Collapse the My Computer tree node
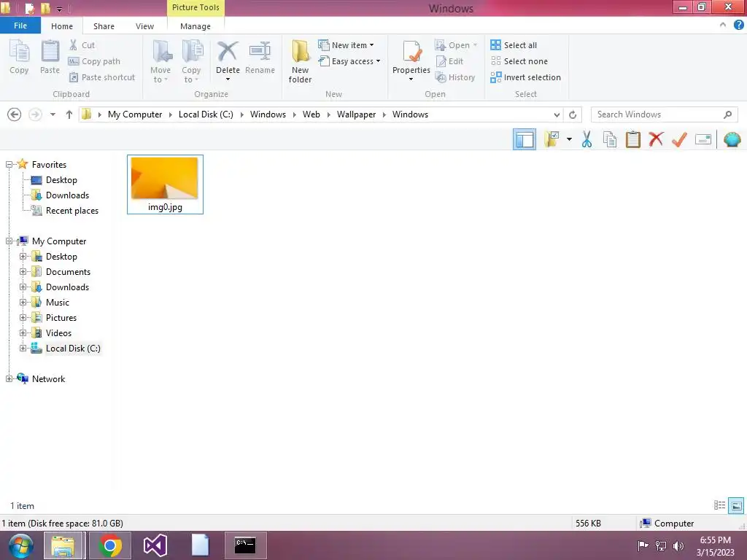 point(9,241)
